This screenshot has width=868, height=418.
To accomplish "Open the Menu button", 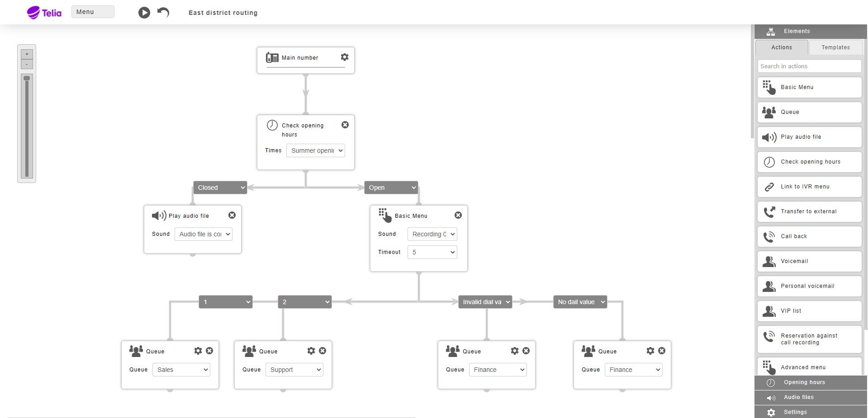I will click(x=93, y=12).
